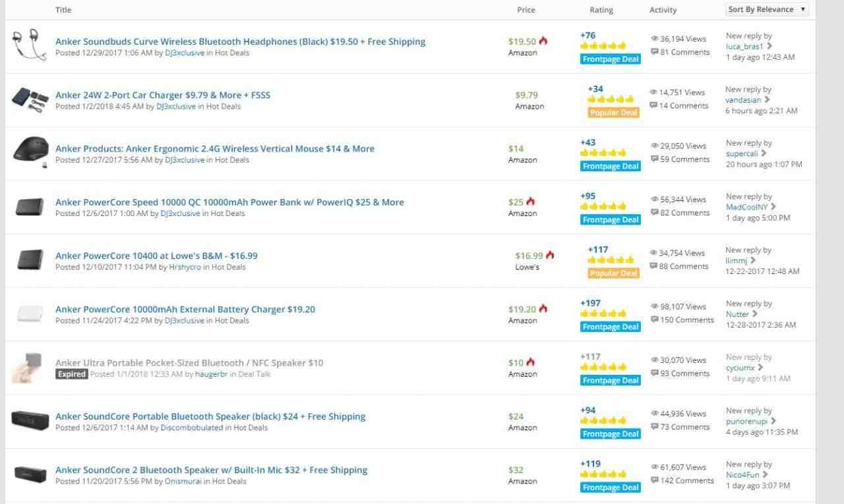Click the Price column header
The width and height of the screenshot is (844, 504).
coord(526,10)
